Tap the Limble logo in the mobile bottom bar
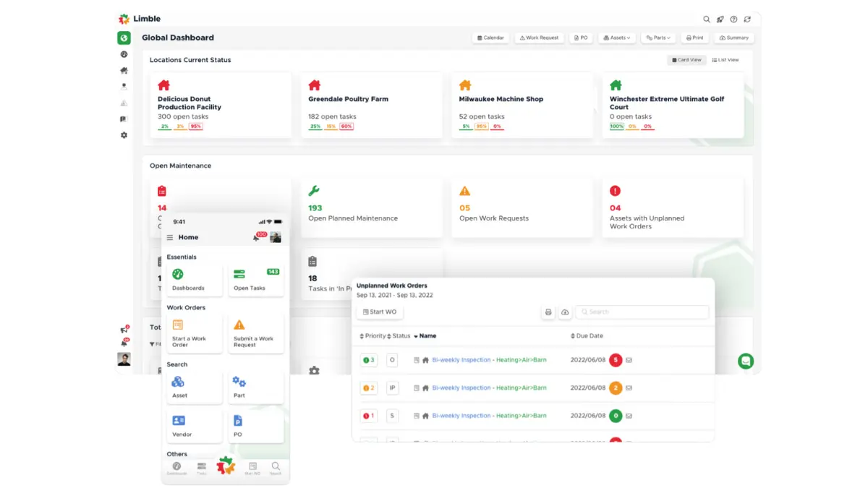The width and height of the screenshot is (868, 488). (x=226, y=466)
